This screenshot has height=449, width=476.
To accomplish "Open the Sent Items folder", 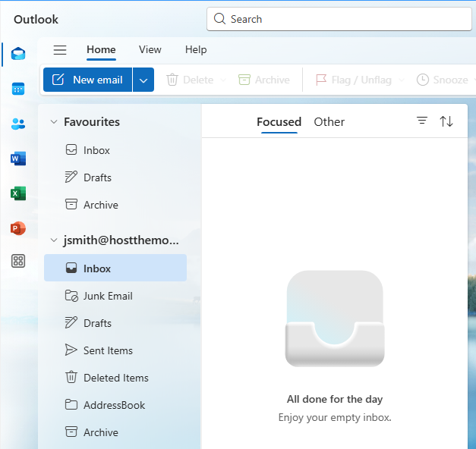I will (115, 350).
